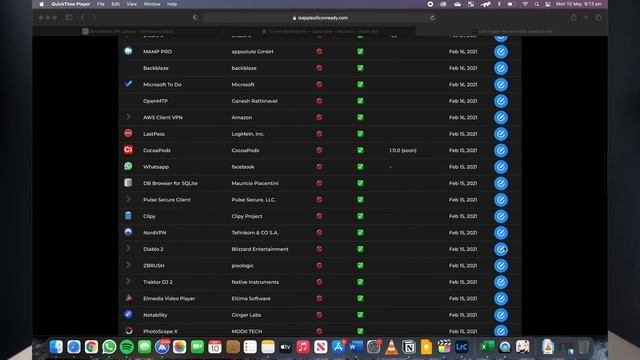Image resolution: width=640 pixels, height=360 pixels.
Task: Reload the page in the Safari address bar
Action: pos(432,18)
